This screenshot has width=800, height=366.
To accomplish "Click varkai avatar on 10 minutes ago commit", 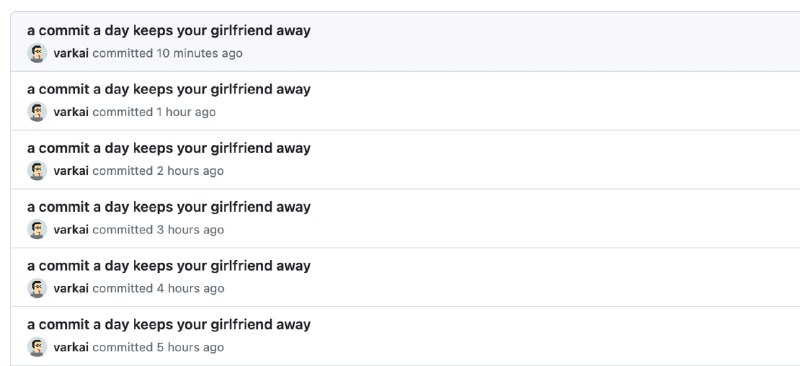I will coord(37,53).
